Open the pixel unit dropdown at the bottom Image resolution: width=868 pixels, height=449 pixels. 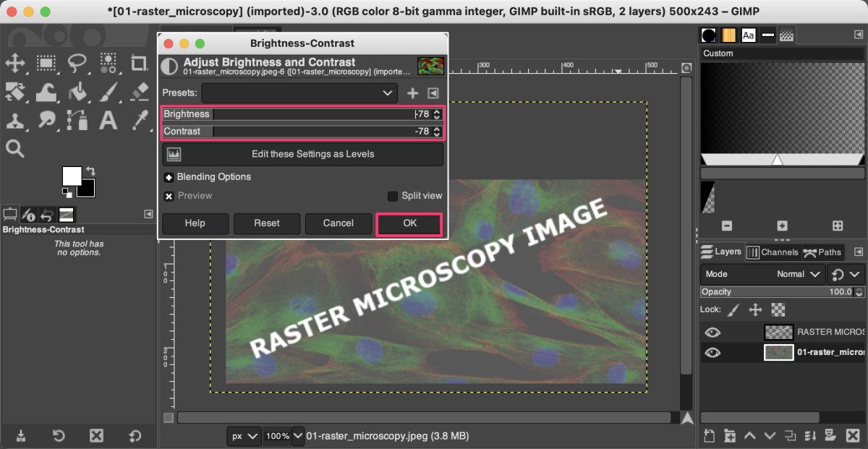[244, 436]
